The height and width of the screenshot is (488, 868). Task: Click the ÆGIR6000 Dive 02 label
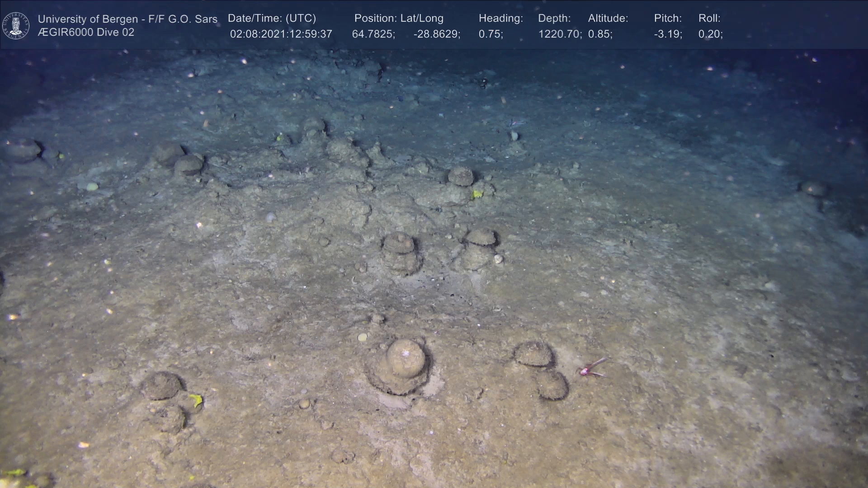[86, 33]
